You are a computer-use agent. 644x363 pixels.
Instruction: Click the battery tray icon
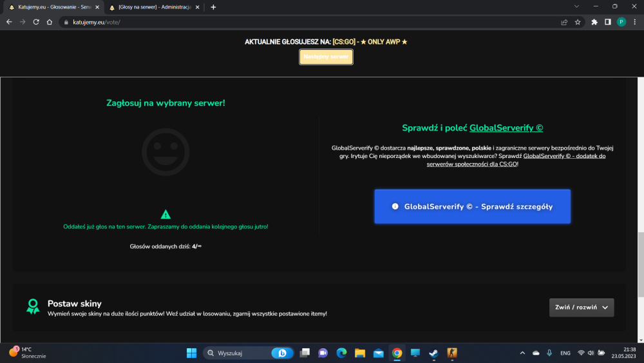pyautogui.click(x=601, y=353)
